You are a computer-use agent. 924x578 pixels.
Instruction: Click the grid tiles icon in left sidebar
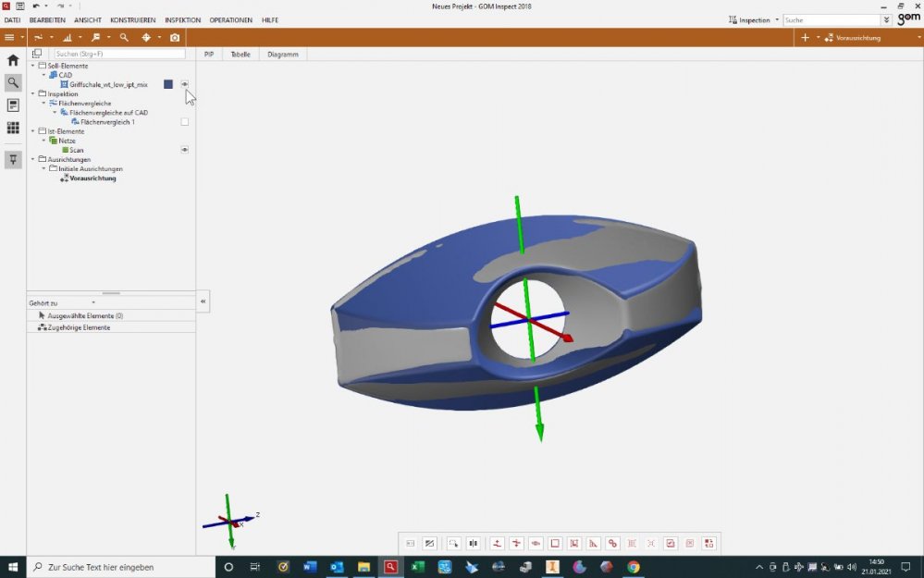[13, 128]
